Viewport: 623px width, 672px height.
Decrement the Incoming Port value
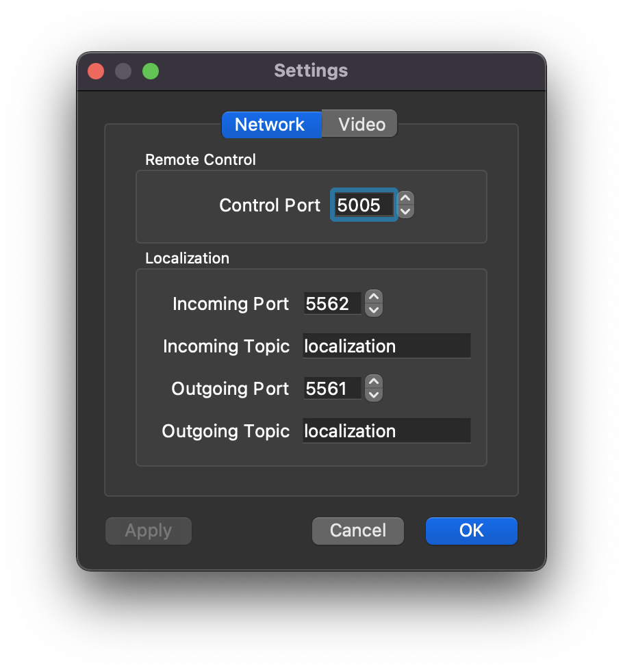(373, 310)
